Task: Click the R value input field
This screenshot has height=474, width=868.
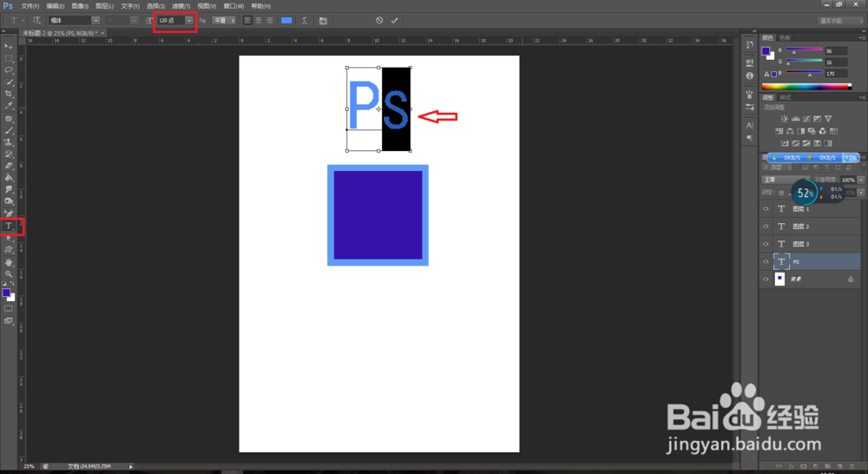Action: 836,51
